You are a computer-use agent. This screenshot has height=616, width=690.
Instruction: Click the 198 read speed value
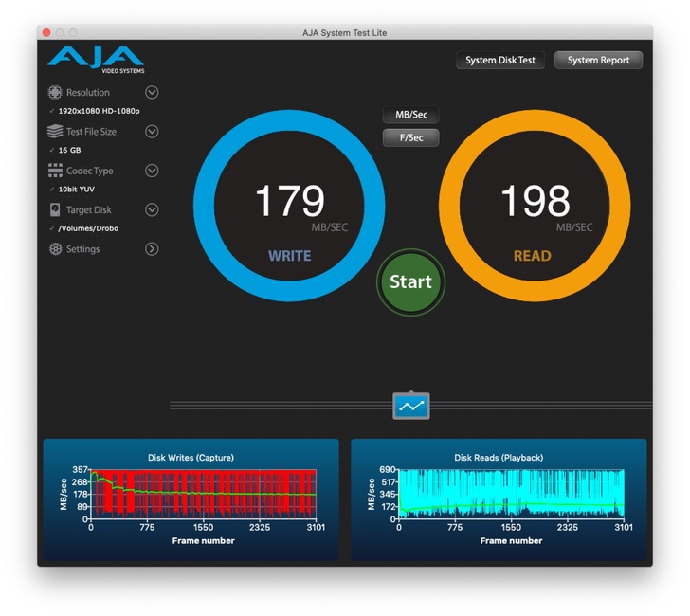tap(536, 201)
